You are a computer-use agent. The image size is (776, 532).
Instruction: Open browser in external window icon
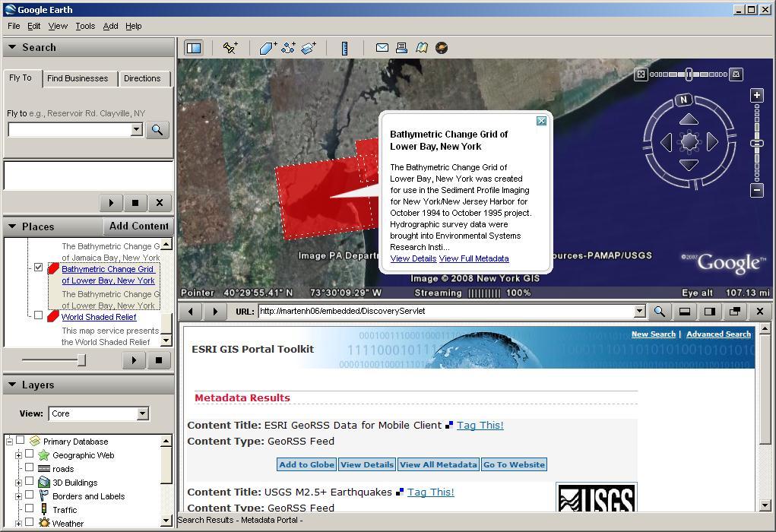(x=735, y=312)
